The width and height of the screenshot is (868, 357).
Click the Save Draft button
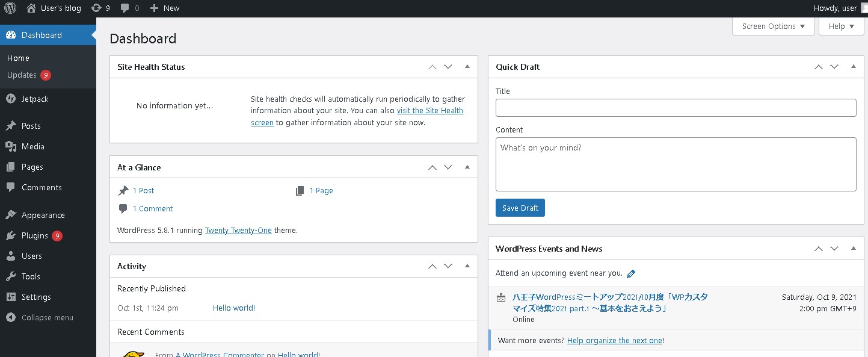coord(520,207)
